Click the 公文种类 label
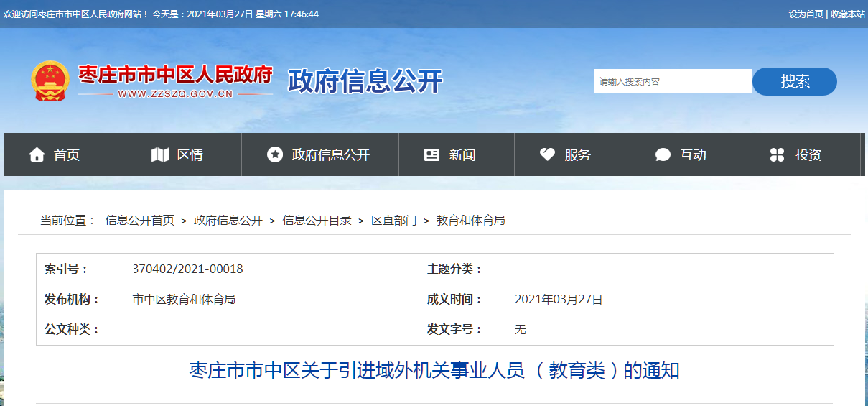The image size is (868, 406). [x=72, y=330]
